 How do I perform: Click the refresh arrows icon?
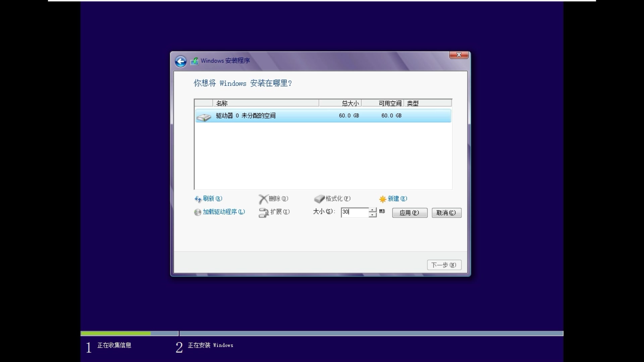198,199
